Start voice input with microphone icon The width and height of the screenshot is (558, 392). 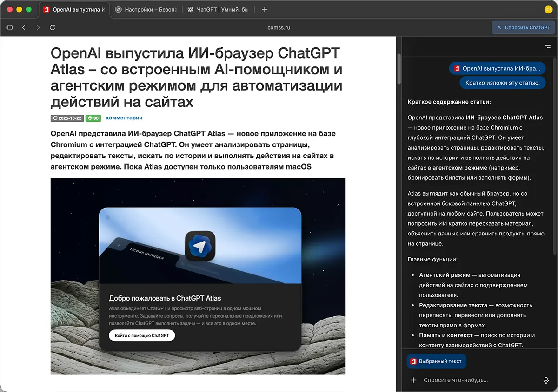click(546, 380)
